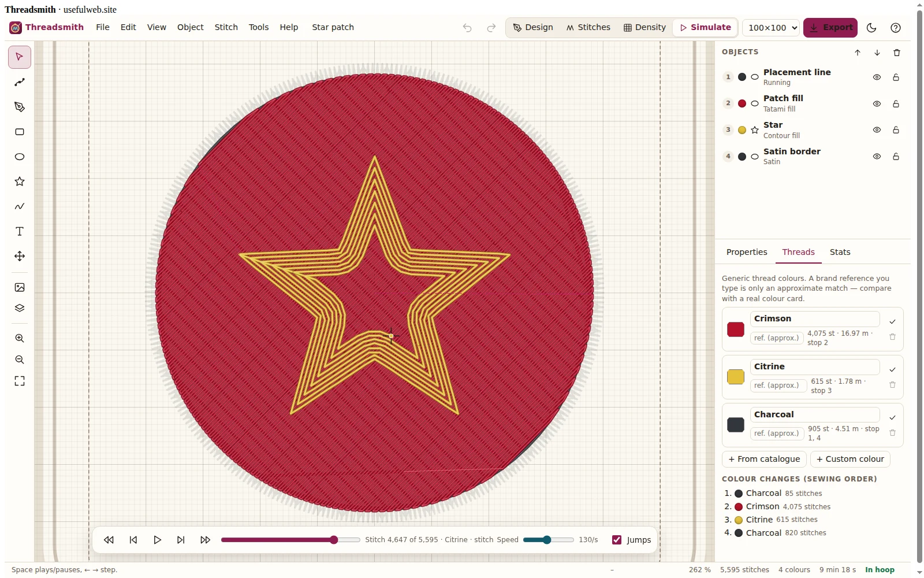This screenshot has height=578, width=924.
Task: Switch to the Stats tab
Action: [x=840, y=252]
